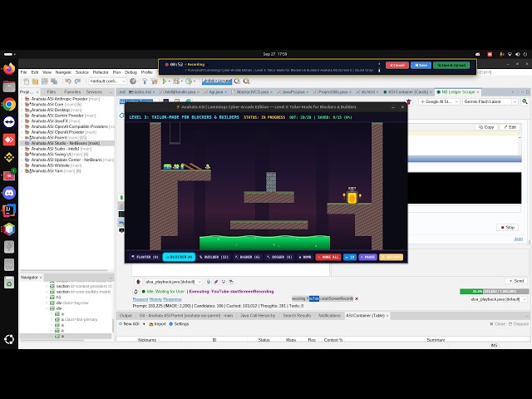The image size is (532, 399).
Task: Click the New Project icon in NetBeans toolbar
Action: click(x=35, y=81)
